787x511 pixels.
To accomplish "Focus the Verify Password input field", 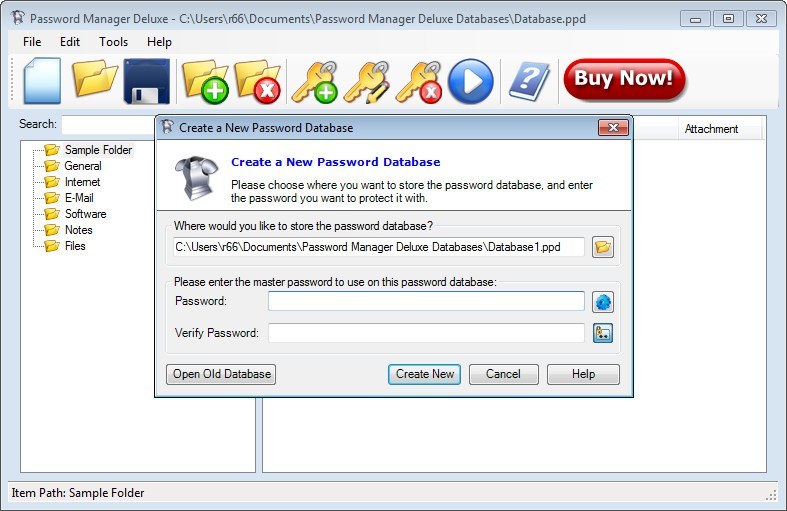I will tap(426, 333).
